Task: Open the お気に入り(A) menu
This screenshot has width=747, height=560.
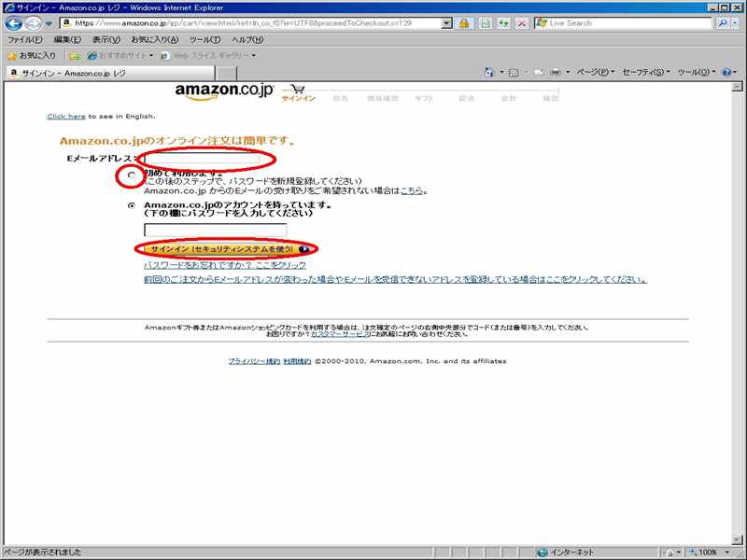Action: click(x=154, y=40)
